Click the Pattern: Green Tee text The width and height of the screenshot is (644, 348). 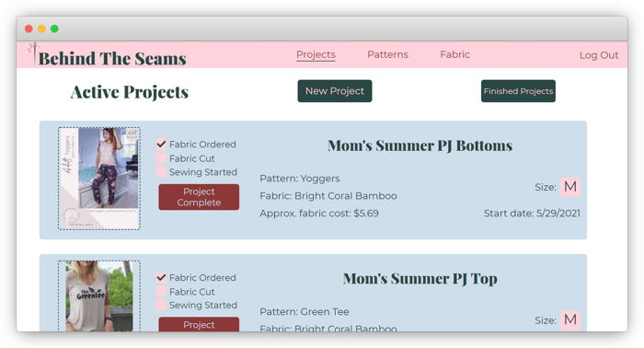(x=305, y=311)
